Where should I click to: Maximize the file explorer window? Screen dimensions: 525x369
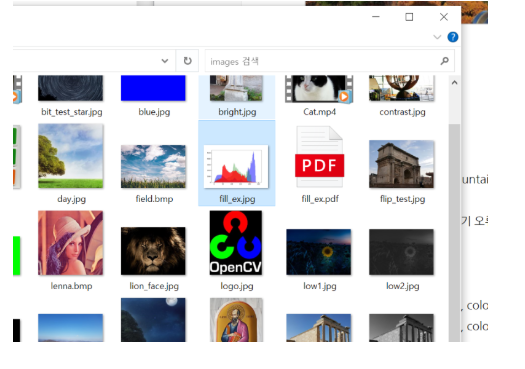(x=409, y=17)
